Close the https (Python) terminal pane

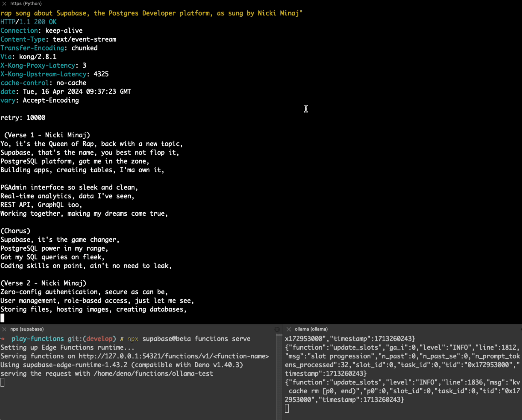4,4
